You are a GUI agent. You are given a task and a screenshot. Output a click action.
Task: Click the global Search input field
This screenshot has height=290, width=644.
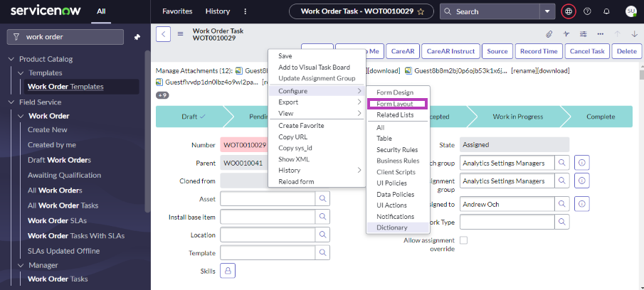[x=490, y=11]
